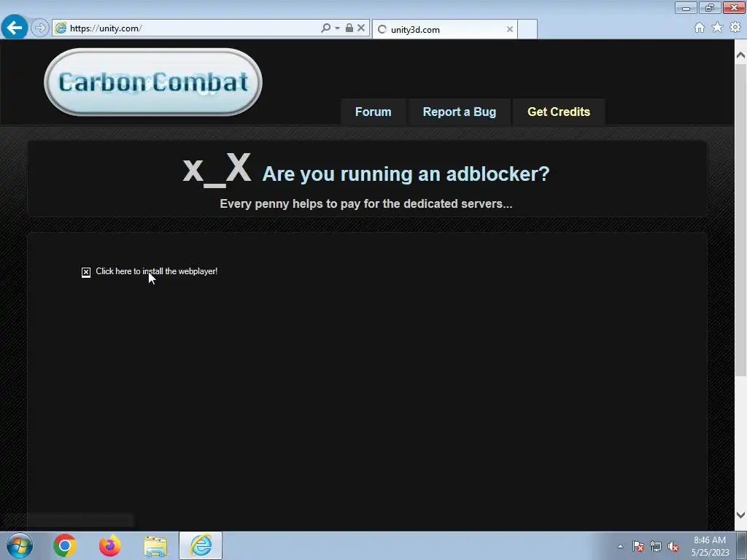Show hidden tray icons arrow
Screen dimensions: 747x560
click(620, 546)
